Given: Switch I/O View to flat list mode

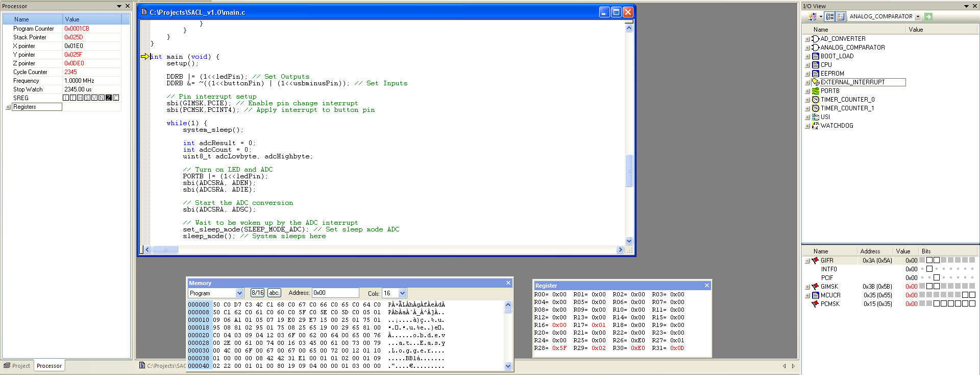Looking at the screenshot, I should click(841, 17).
